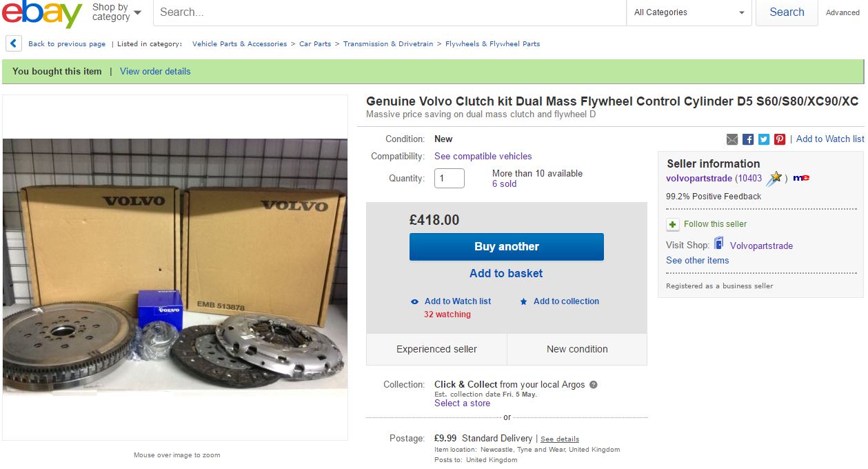Share listing on Facebook icon
The image size is (868, 469).
(x=748, y=139)
